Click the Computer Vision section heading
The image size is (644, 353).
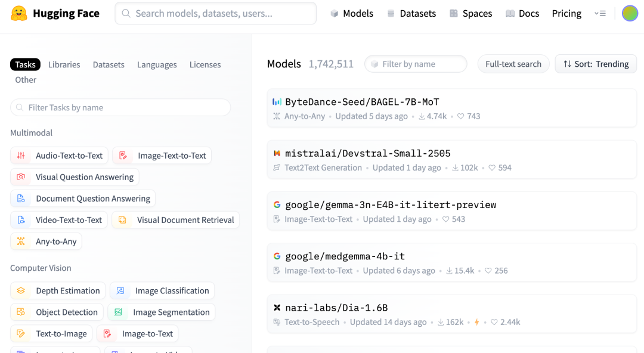click(x=41, y=268)
